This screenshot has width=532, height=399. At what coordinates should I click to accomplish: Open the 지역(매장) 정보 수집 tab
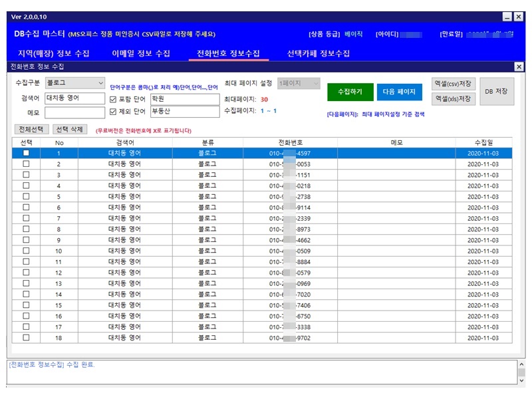(53, 53)
